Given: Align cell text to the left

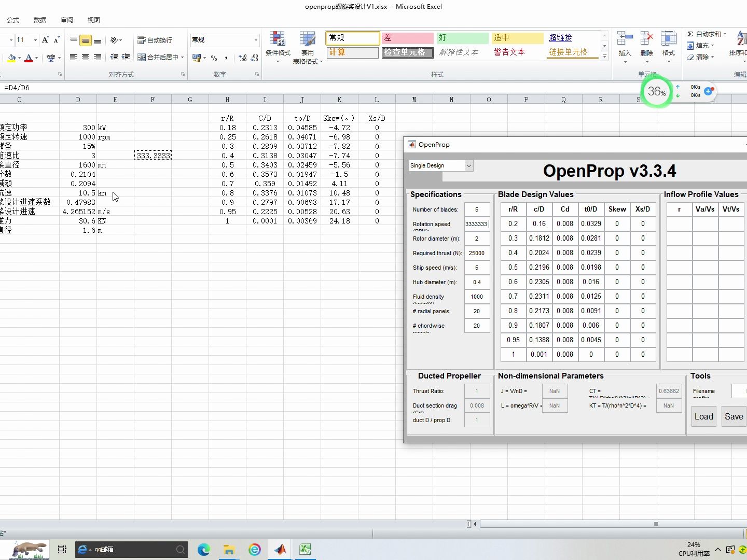Looking at the screenshot, I should pyautogui.click(x=74, y=58).
